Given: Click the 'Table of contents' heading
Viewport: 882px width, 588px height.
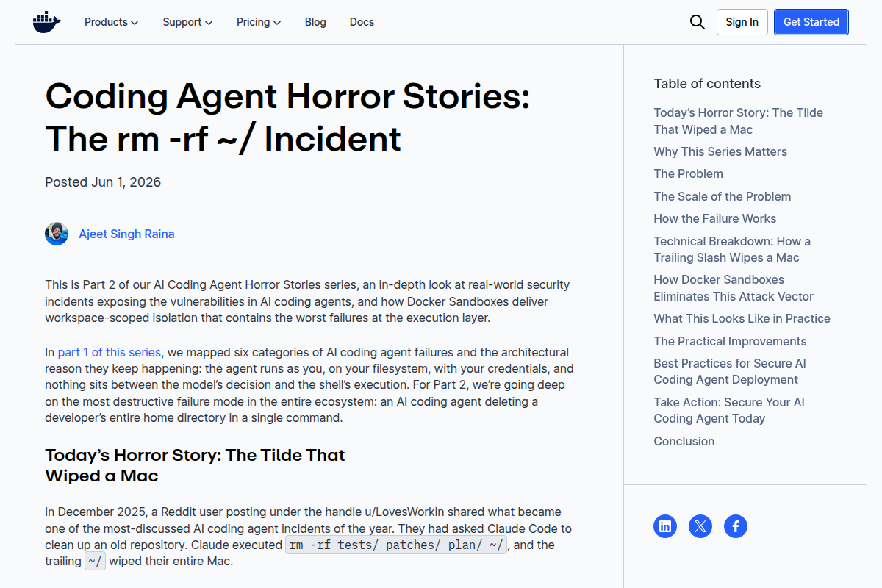Looking at the screenshot, I should pos(707,84).
